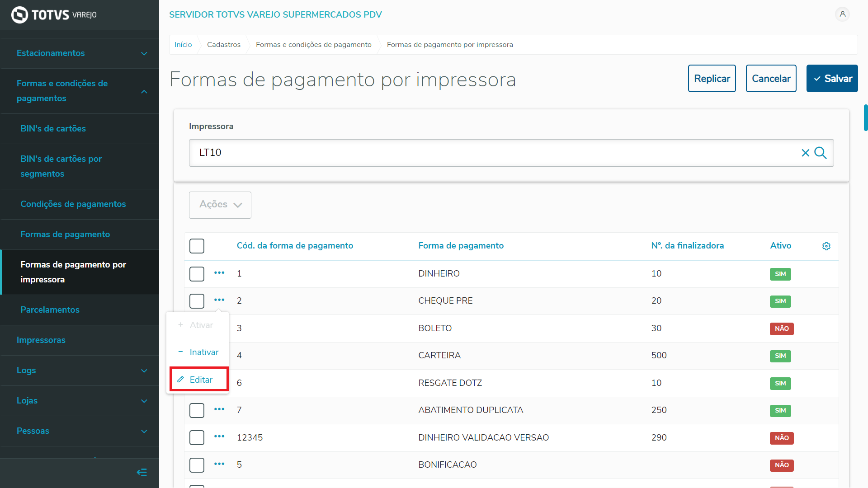This screenshot has height=488, width=868.
Task: Open actions dots for BONIFICACAO row
Action: (x=219, y=464)
